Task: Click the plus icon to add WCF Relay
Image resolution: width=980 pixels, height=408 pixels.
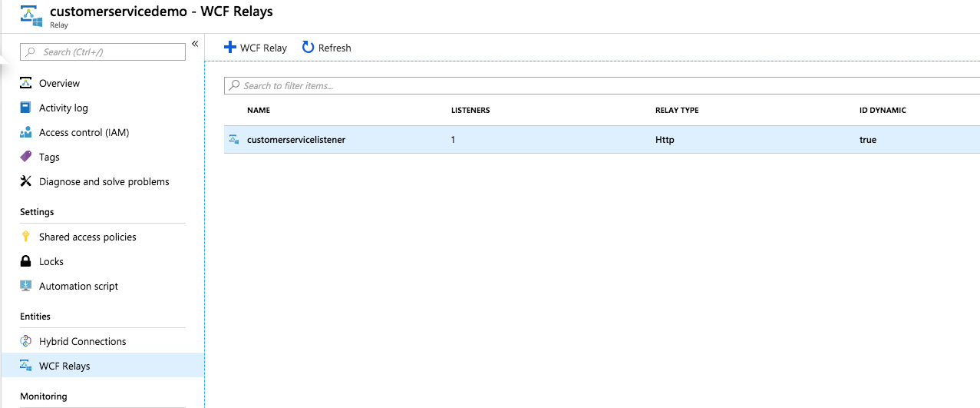Action: click(229, 47)
